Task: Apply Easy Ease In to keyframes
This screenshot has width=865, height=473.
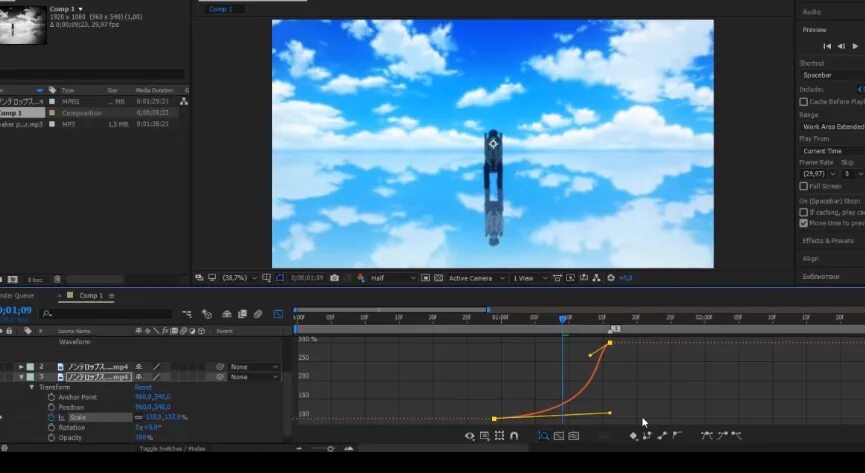Action: (x=722, y=435)
